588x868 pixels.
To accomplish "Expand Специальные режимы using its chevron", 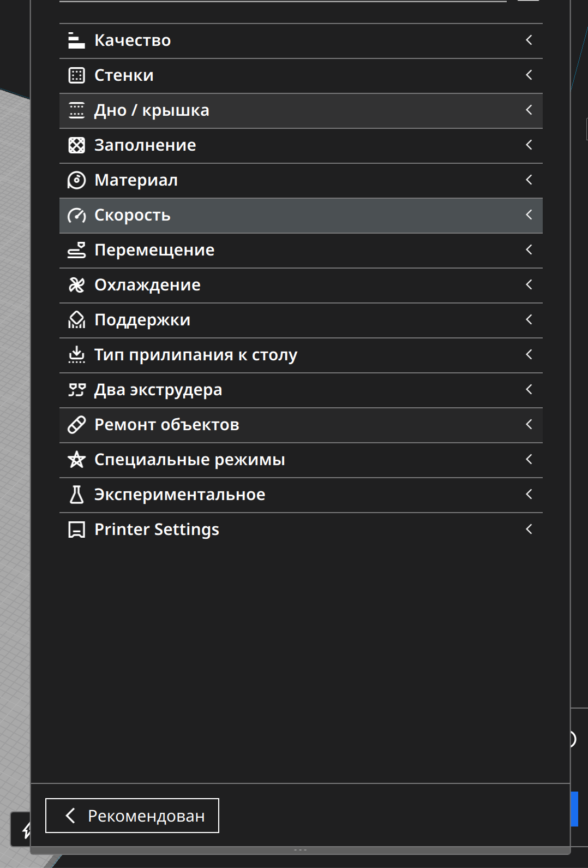I will 529,460.
